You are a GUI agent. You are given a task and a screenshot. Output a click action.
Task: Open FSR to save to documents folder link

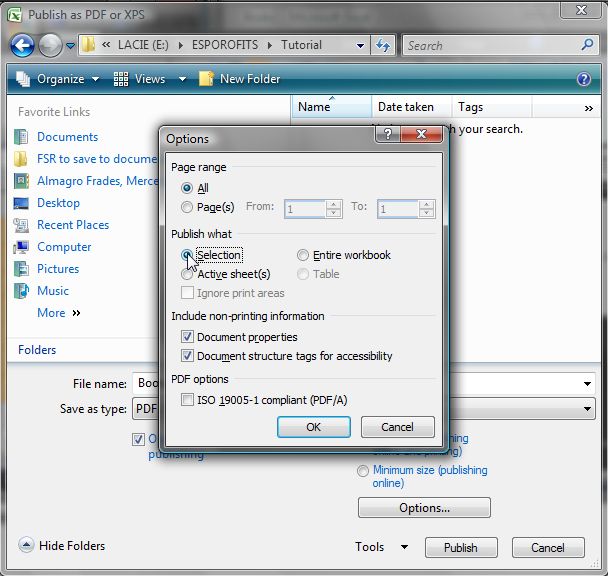(97, 159)
